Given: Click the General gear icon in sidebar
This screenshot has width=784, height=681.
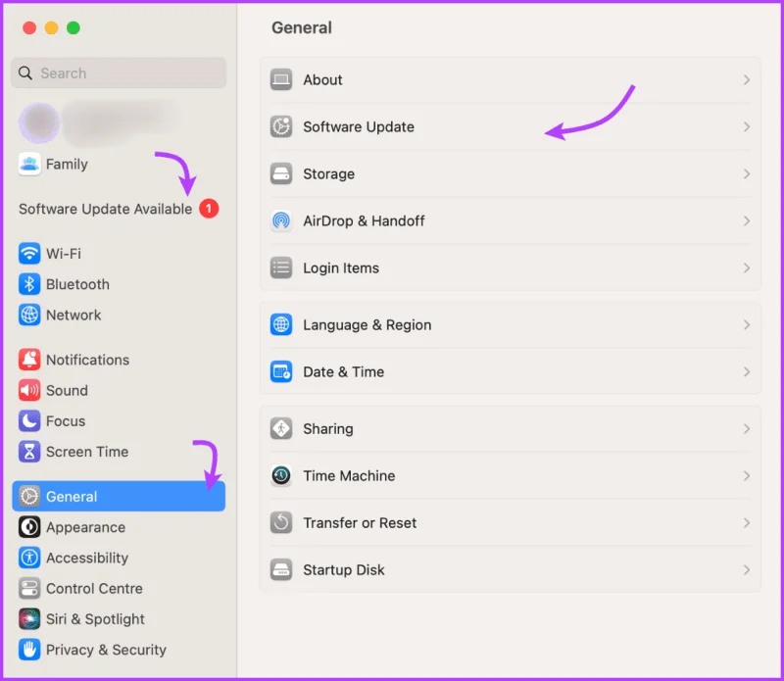Looking at the screenshot, I should [x=29, y=496].
